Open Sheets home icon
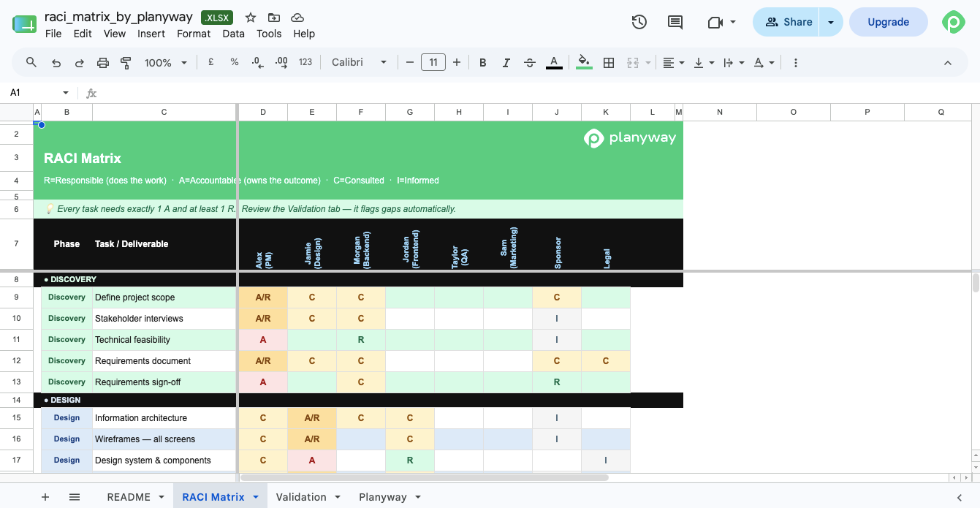980x508 pixels. [24, 23]
